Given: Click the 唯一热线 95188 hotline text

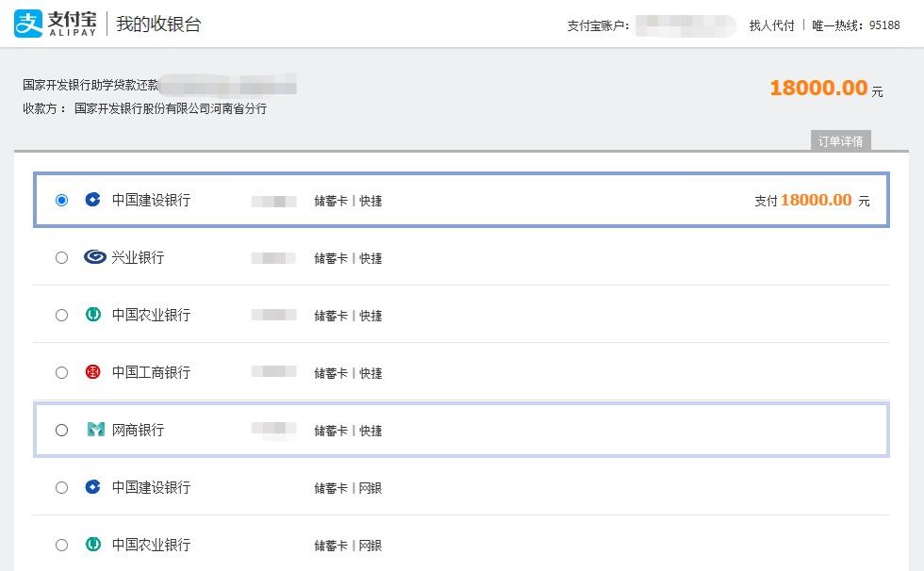Looking at the screenshot, I should [x=856, y=25].
